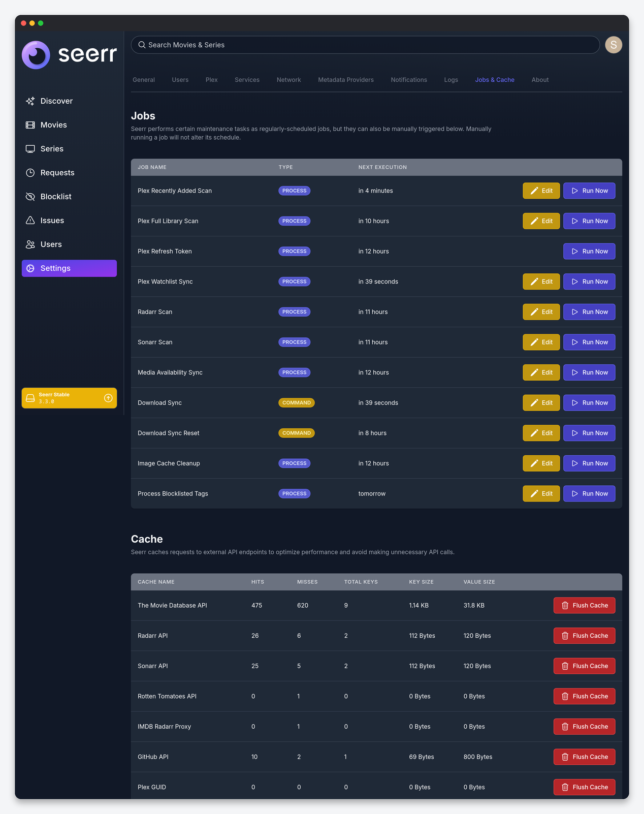Open the Issues page
Screen dimensions: 644x814
(x=69, y=221)
